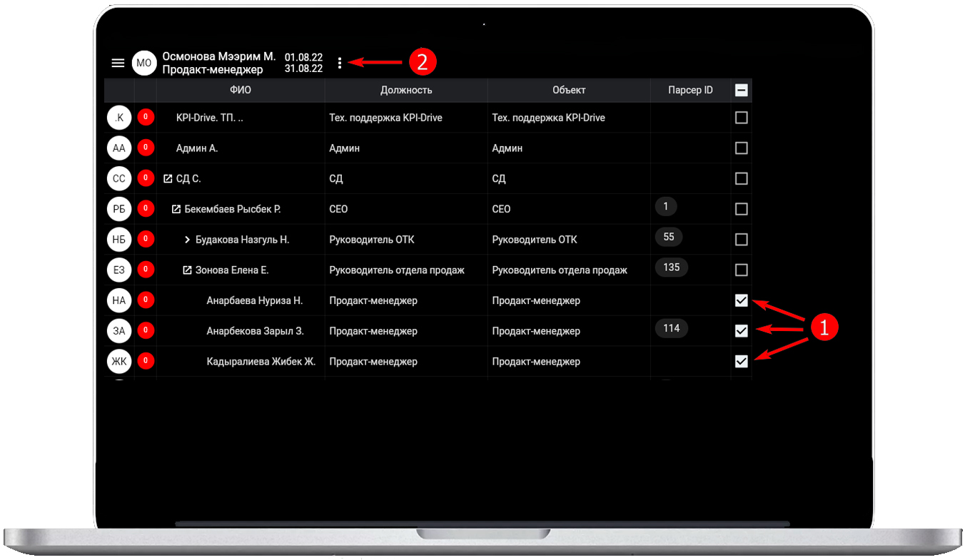Click the Парсер ID column header
Image resolution: width=965 pixels, height=560 pixels.
pos(689,91)
